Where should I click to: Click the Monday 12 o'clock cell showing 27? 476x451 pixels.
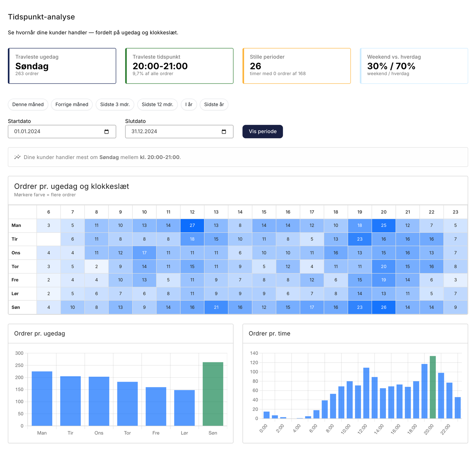click(x=192, y=225)
